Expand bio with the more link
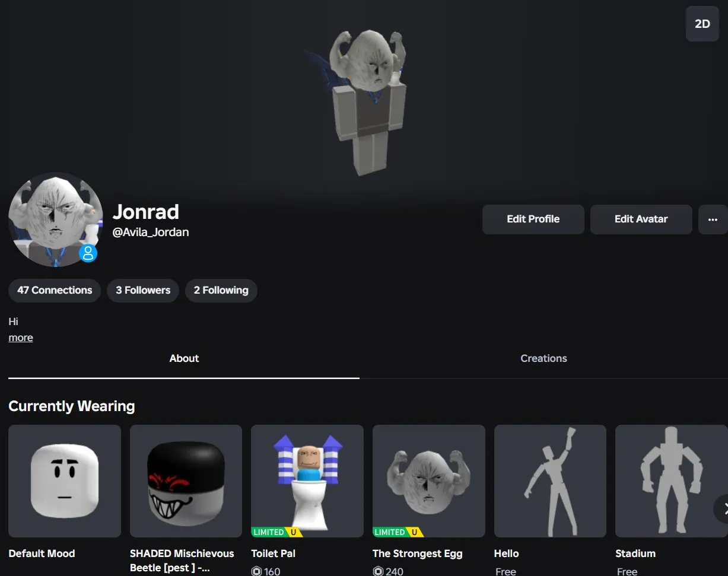This screenshot has height=576, width=728. [21, 338]
